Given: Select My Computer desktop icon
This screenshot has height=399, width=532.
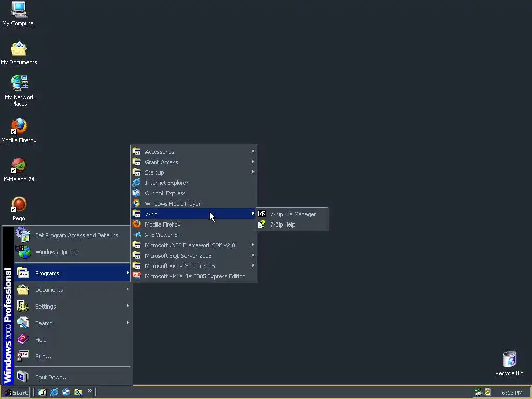Looking at the screenshot, I should point(19,14).
